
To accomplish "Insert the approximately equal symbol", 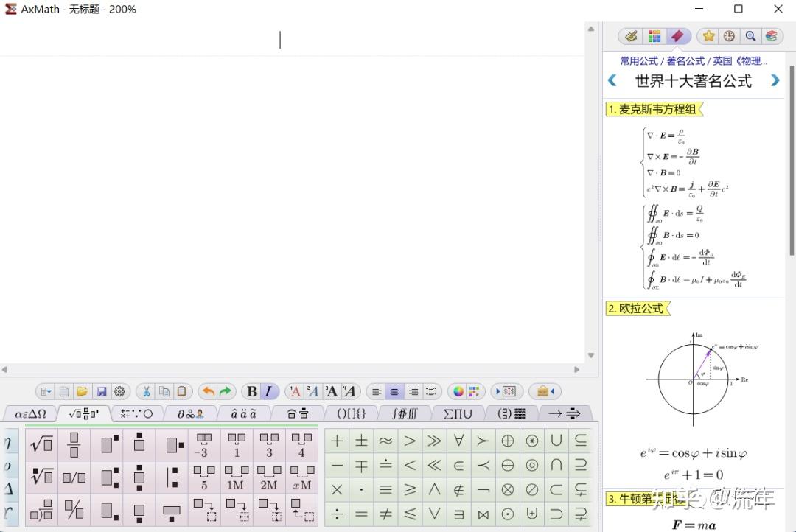I will pos(385,441).
